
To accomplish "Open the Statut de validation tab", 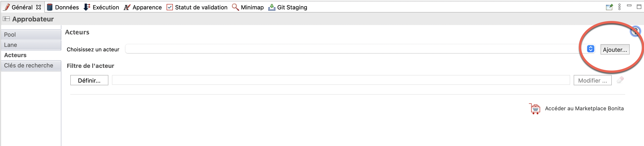I will click(197, 7).
